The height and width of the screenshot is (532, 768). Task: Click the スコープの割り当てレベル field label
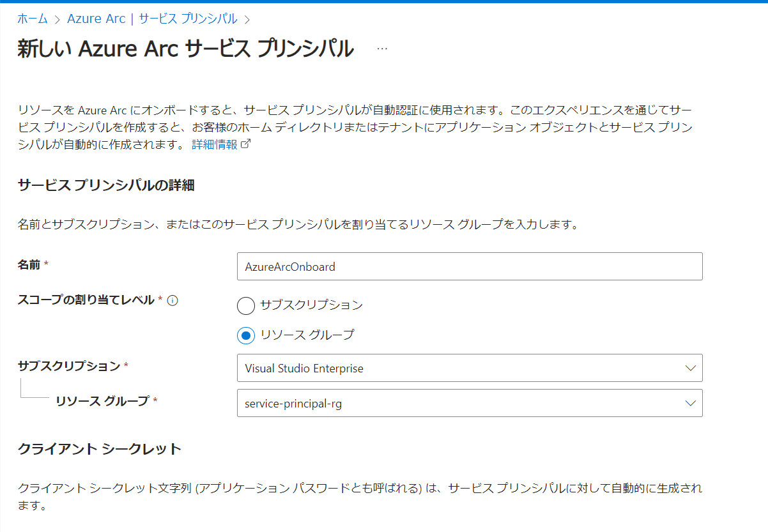(x=86, y=300)
